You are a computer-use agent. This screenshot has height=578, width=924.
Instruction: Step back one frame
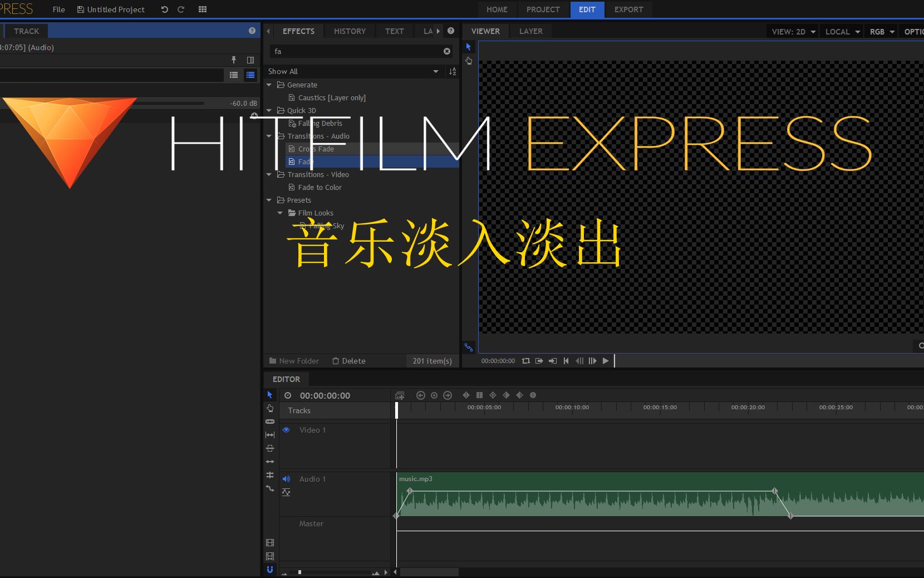coord(579,361)
